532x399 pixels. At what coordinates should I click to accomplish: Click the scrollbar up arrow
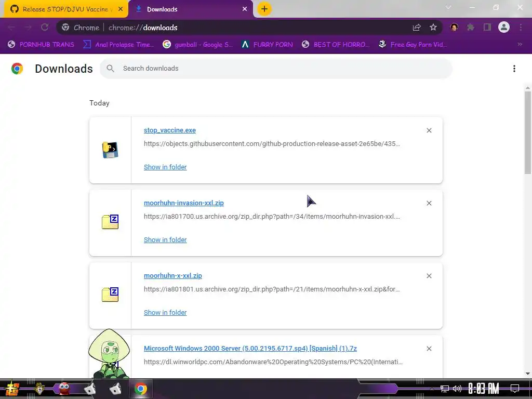(x=528, y=88)
